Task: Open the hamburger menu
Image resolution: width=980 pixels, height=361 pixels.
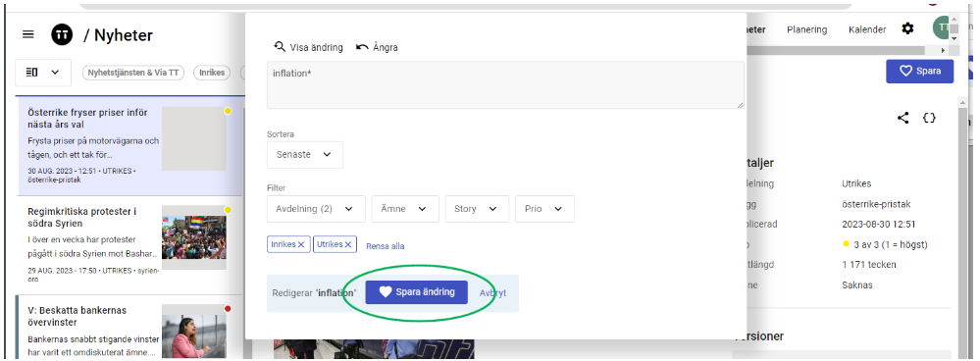Action: (28, 34)
